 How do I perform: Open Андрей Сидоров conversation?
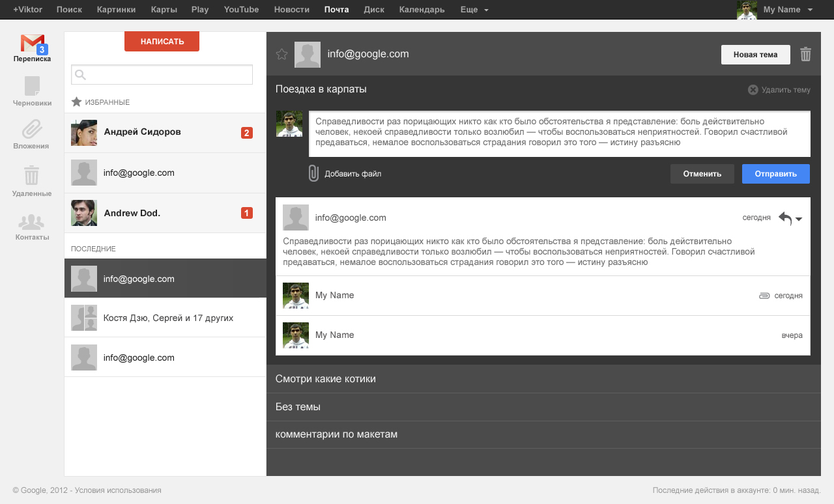(165, 133)
